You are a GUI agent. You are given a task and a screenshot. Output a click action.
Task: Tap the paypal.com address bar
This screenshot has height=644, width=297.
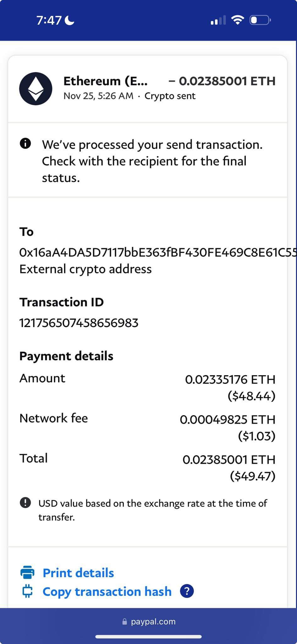[153, 622]
